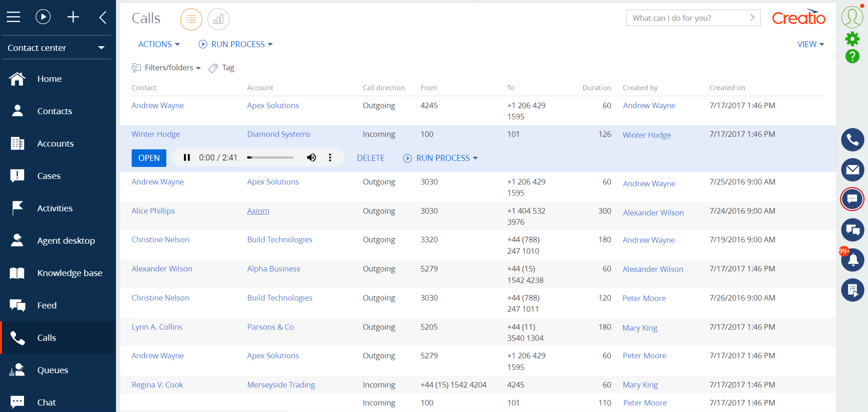Click the Creatio logo

(x=799, y=17)
